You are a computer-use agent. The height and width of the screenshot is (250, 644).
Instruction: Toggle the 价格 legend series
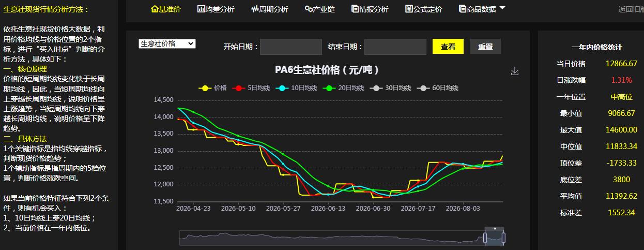pos(212,87)
